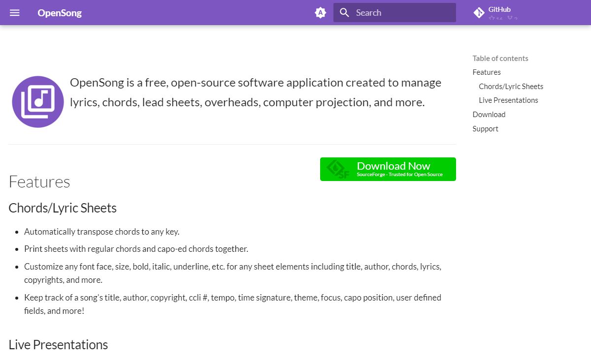Screen dimensions: 591x364
Task: Click the GitHub git logo icon
Action: coord(479,13)
